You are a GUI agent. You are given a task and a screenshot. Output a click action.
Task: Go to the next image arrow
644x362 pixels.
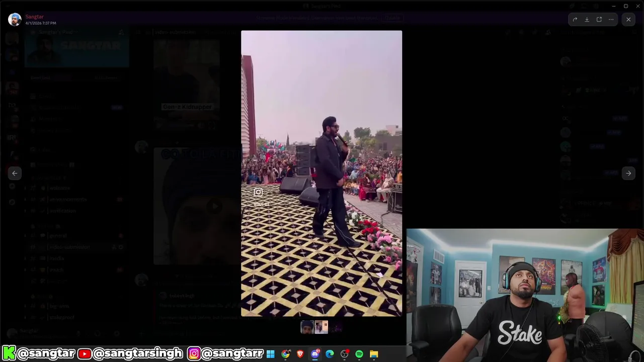[x=628, y=173]
